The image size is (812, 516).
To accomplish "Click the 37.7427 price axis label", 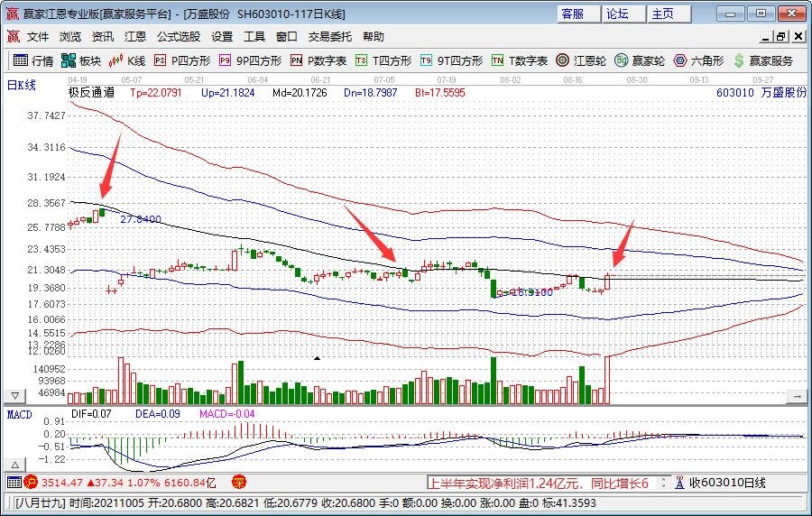I will point(47,115).
